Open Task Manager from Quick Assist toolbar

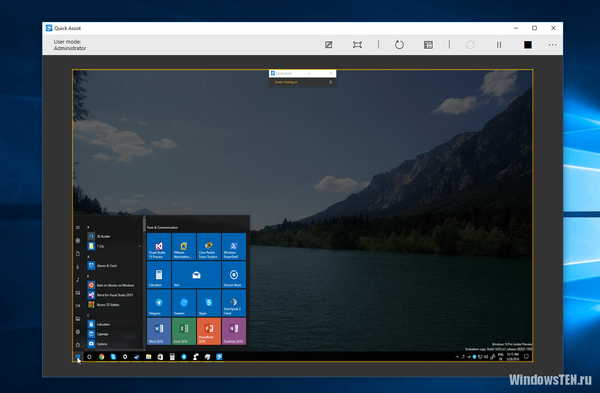click(x=428, y=45)
